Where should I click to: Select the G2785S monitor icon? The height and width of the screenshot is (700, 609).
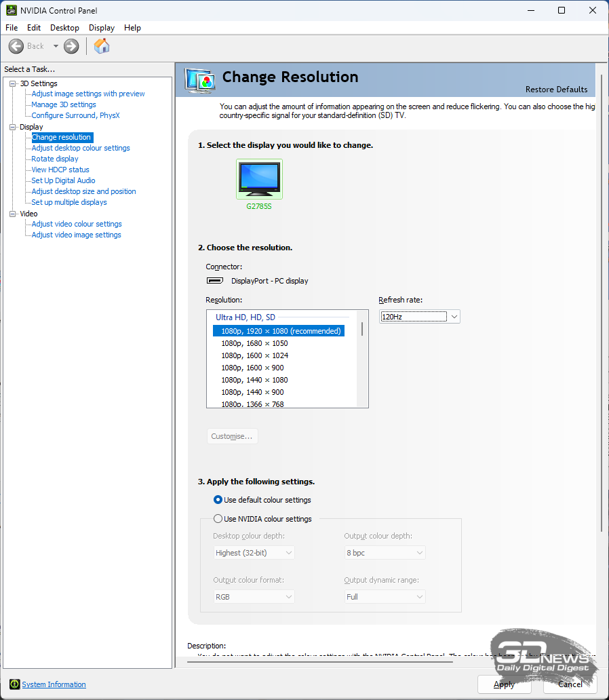259,179
